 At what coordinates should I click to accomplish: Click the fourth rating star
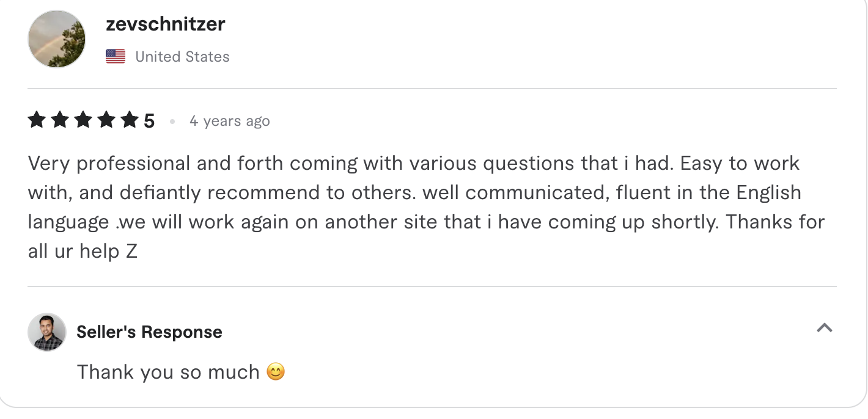click(x=106, y=120)
